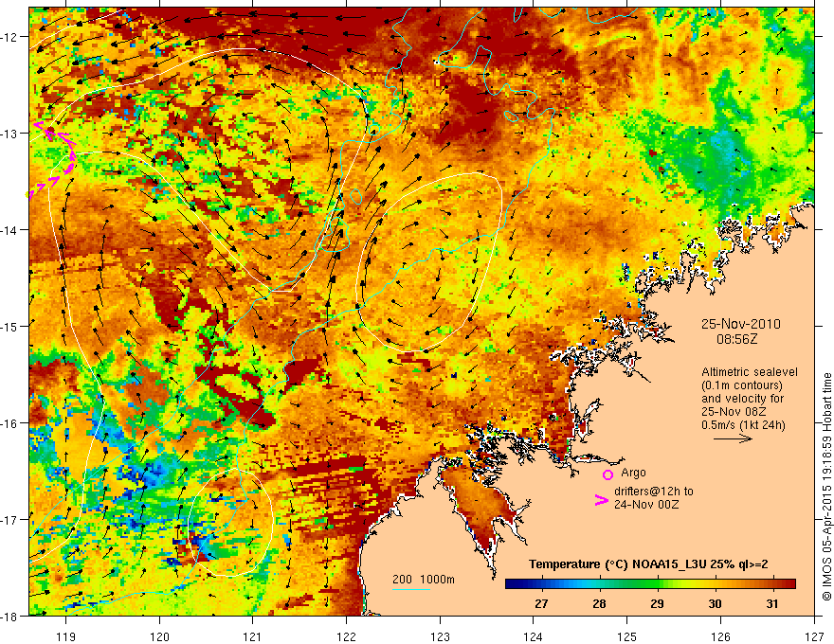Image resolution: width=834 pixels, height=644 pixels.
Task: Click the temperature color bar at 31
Action: pyautogui.click(x=772, y=584)
